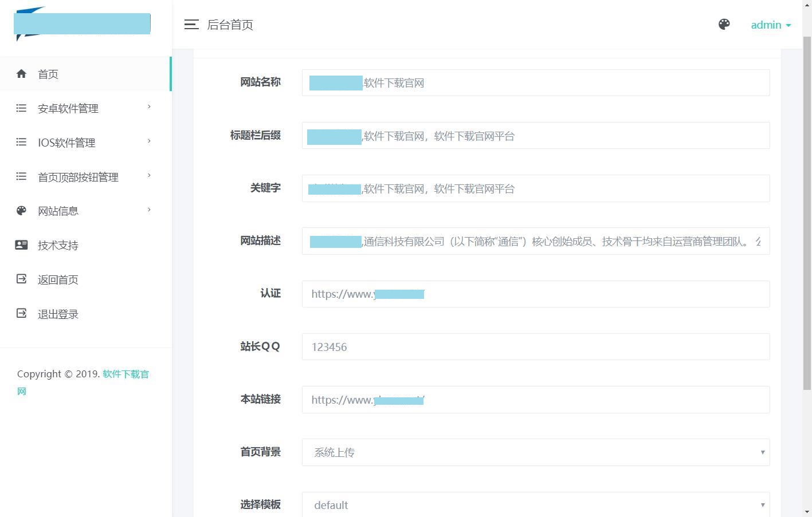
Task: Open the admin account dropdown
Action: [x=770, y=25]
